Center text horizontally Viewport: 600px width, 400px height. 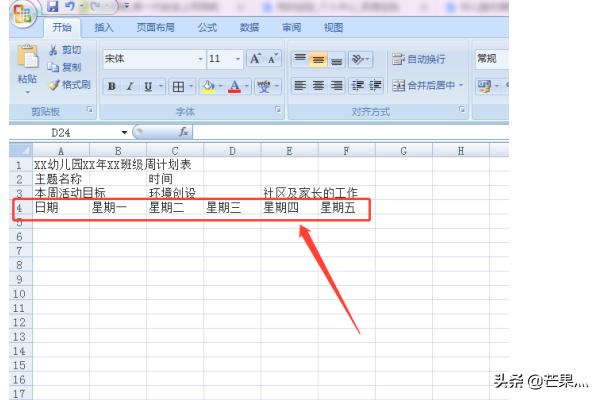point(318,85)
